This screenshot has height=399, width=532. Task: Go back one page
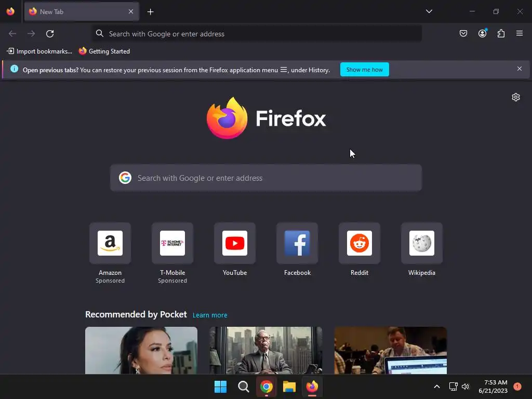pos(12,34)
